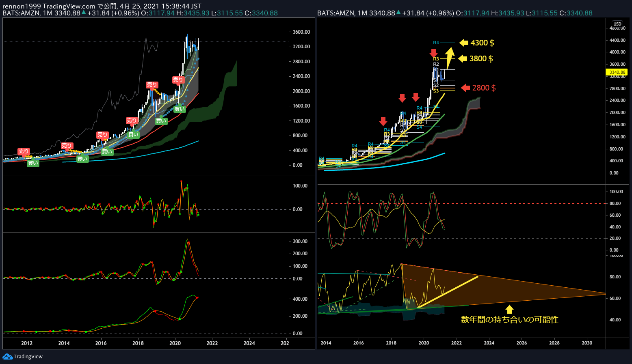Click the TradingView cloud logo icon

(x=7, y=356)
